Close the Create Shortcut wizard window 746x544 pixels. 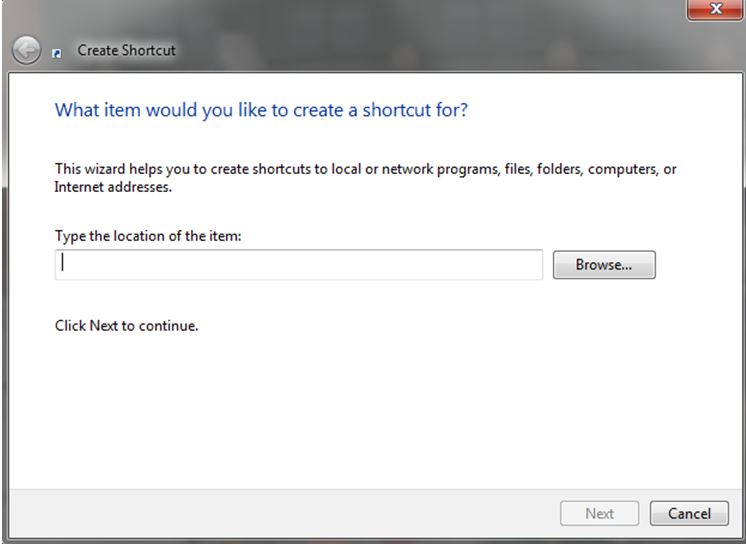pos(715,8)
